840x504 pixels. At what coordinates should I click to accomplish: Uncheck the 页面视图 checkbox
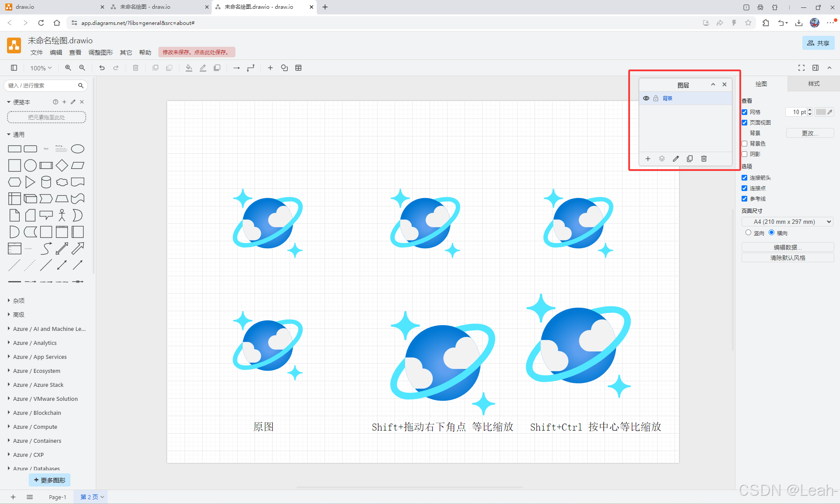pos(745,123)
